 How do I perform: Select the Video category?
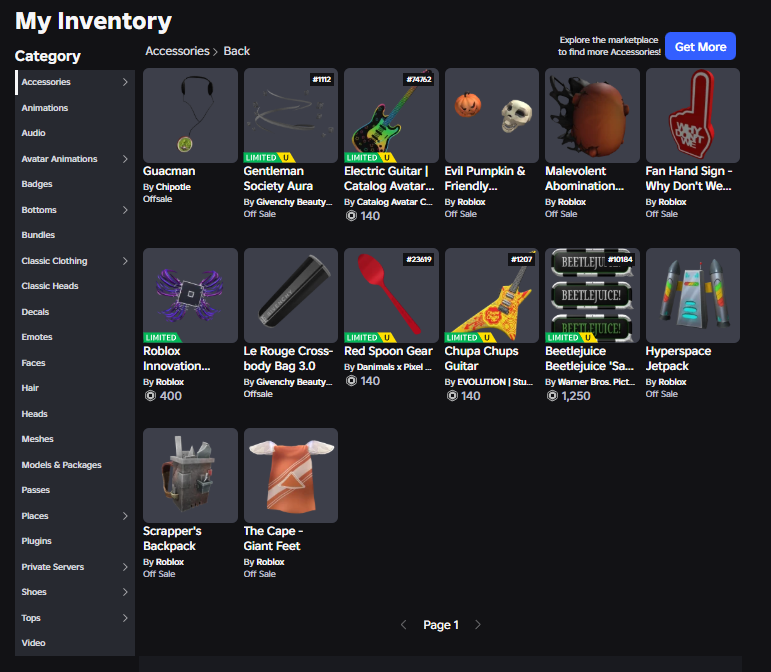click(x=75, y=643)
